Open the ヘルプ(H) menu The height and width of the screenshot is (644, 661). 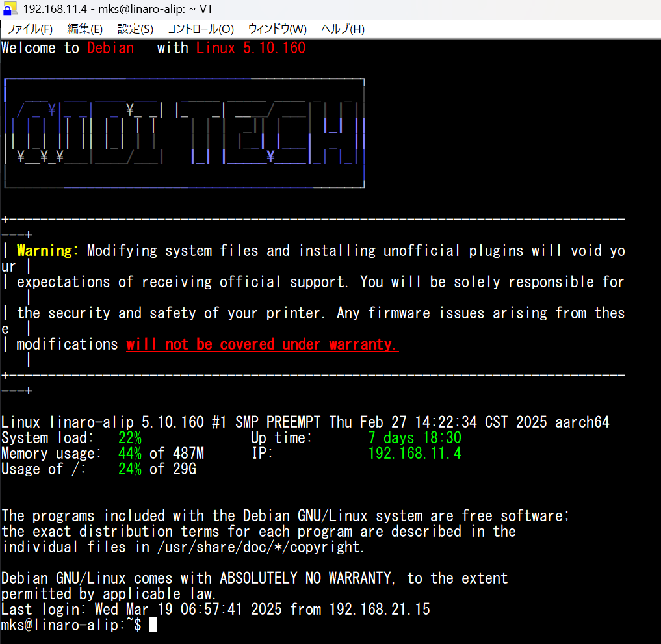tap(343, 29)
